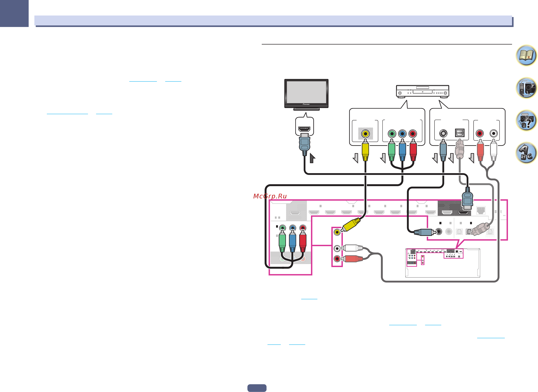
Task: Select the Pioneer TV illustration
Action: [306, 95]
